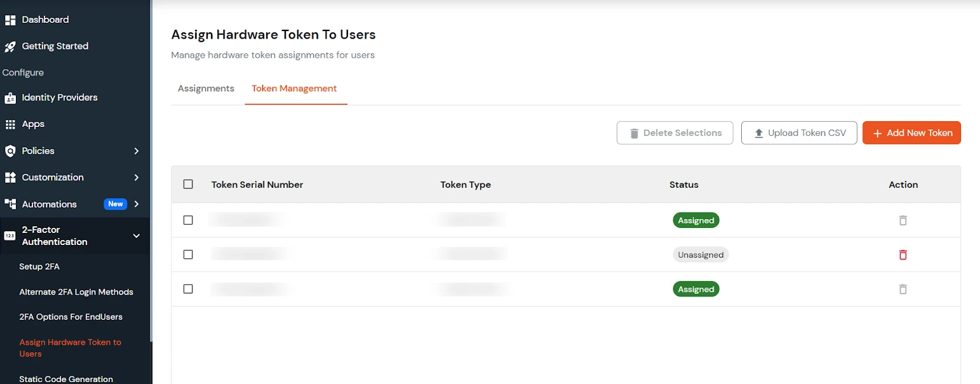Click the upload icon on Upload Token CSV
The image size is (980, 384).
click(x=760, y=133)
